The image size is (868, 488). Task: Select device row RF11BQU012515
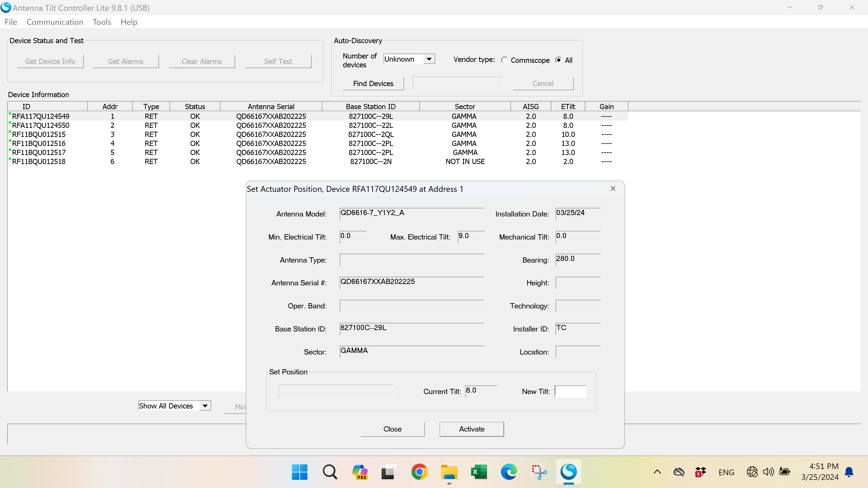pyautogui.click(x=318, y=134)
